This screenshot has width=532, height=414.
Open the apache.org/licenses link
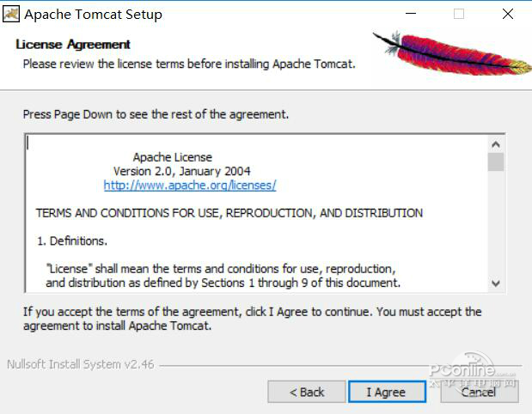(x=190, y=186)
